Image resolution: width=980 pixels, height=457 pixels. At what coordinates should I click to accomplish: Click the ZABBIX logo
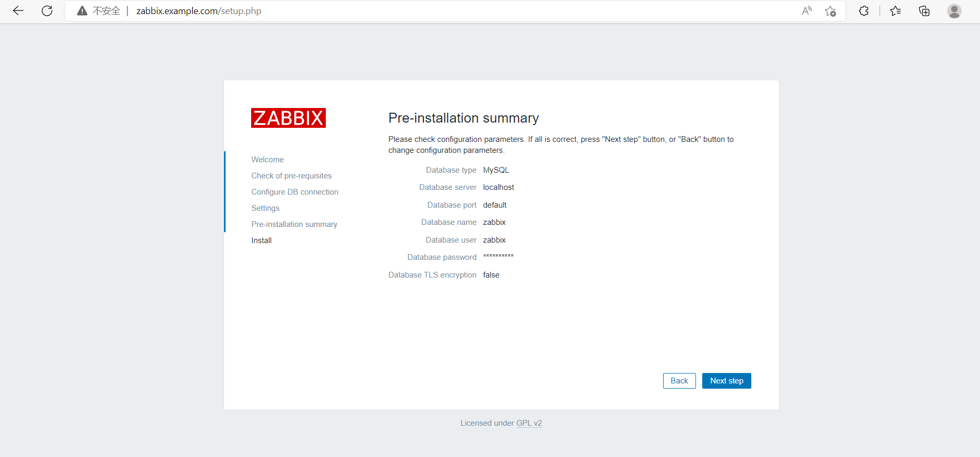point(288,118)
